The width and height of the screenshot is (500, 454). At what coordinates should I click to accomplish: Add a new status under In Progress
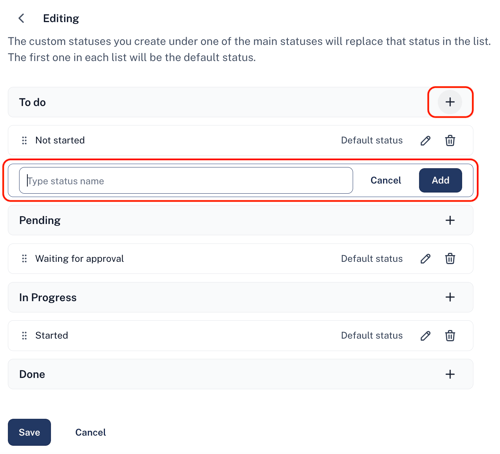click(450, 297)
